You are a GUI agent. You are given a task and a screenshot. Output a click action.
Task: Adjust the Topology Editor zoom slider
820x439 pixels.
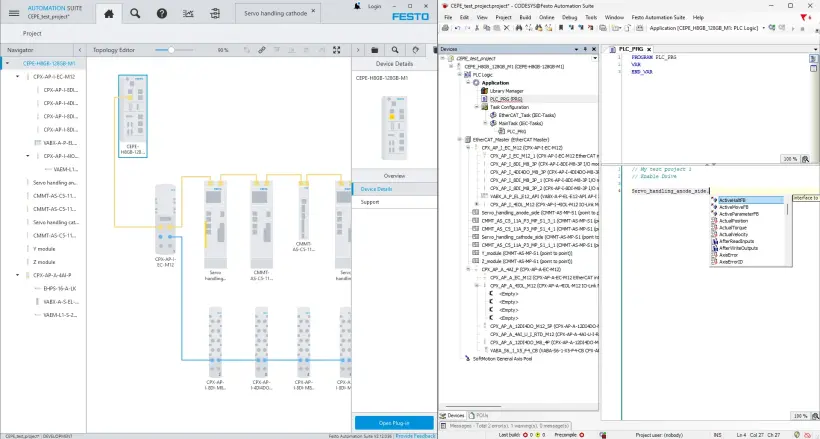[x=172, y=49]
